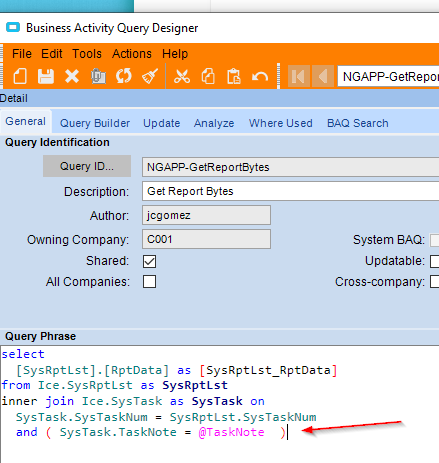Paste using the clipboard icon
The width and height of the screenshot is (439, 463).
tap(234, 76)
